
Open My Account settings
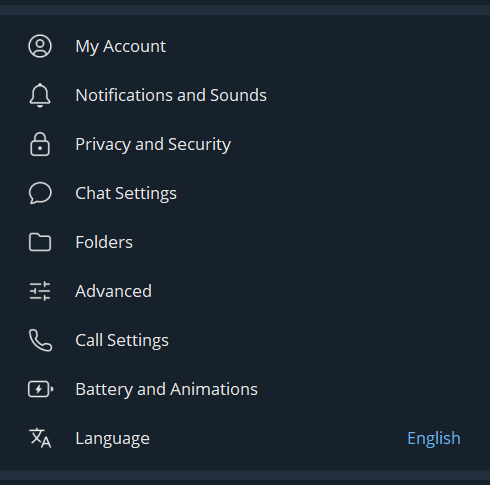(245, 46)
